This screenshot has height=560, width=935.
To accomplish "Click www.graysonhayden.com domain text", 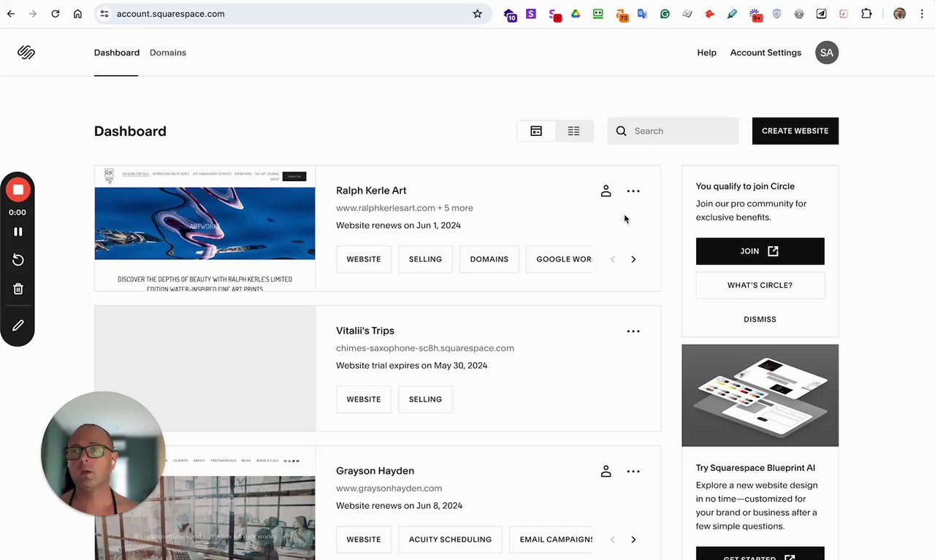I will (x=389, y=488).
